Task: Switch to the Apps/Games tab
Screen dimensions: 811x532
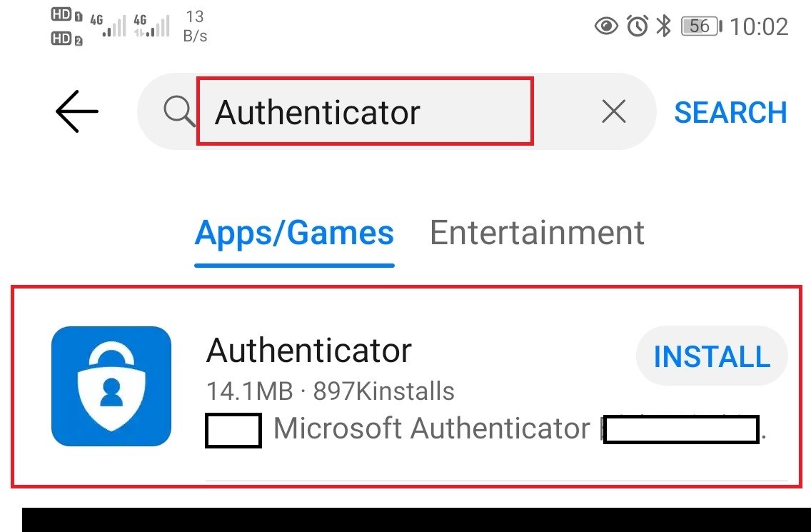Action: [294, 233]
